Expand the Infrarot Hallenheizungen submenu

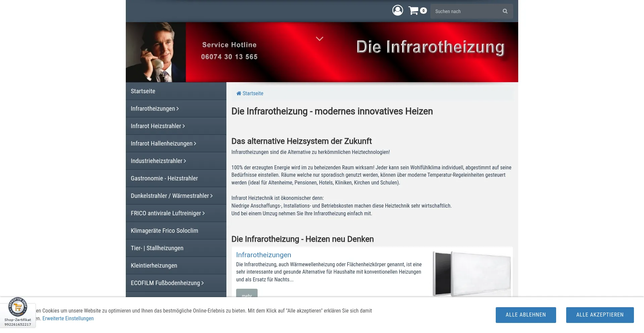(x=195, y=143)
